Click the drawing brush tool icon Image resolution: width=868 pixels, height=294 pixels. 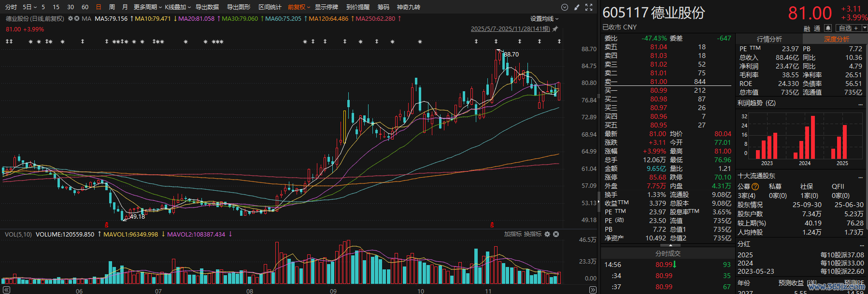click(576, 7)
